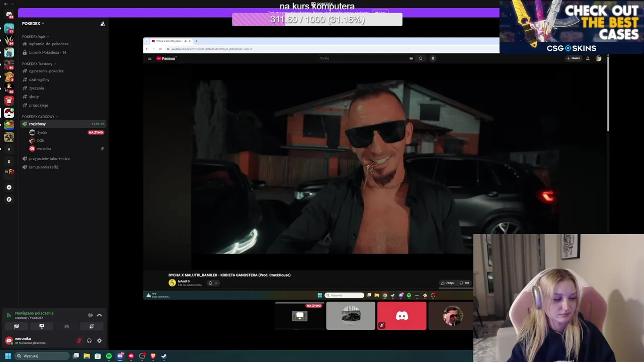Start an activity with game controller icon
This screenshot has width=644, height=362.
tap(66, 326)
